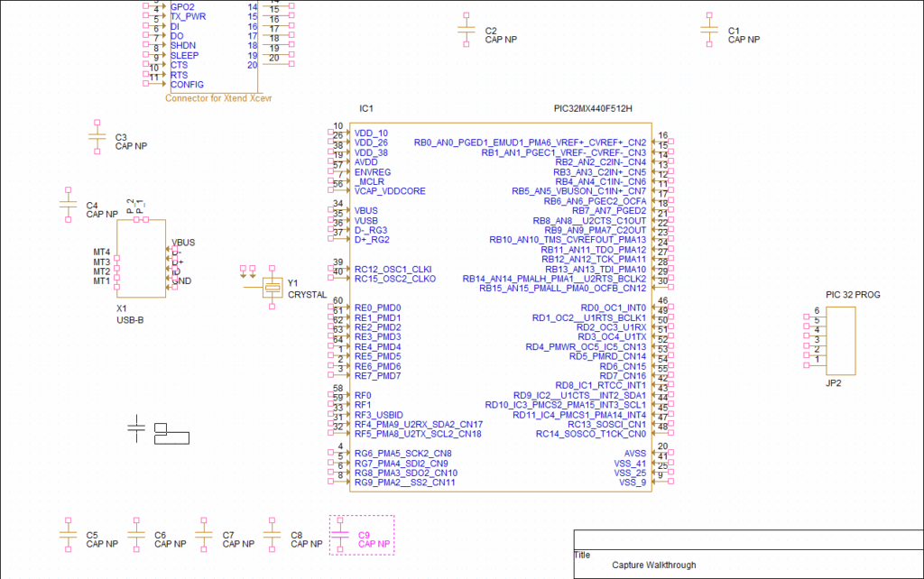924x579 pixels.
Task: Click the IC1 reference designator label
Action: pos(366,109)
